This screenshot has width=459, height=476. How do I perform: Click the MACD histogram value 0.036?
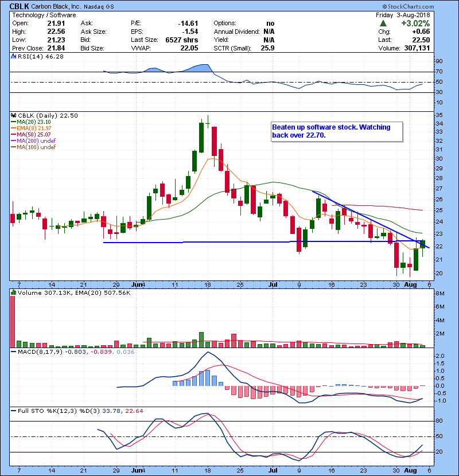point(126,352)
